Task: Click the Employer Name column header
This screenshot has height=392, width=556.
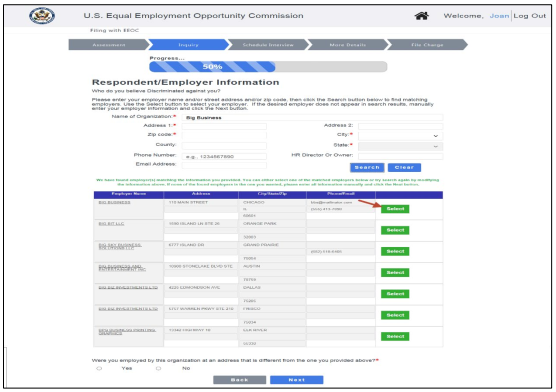Action: (129, 194)
